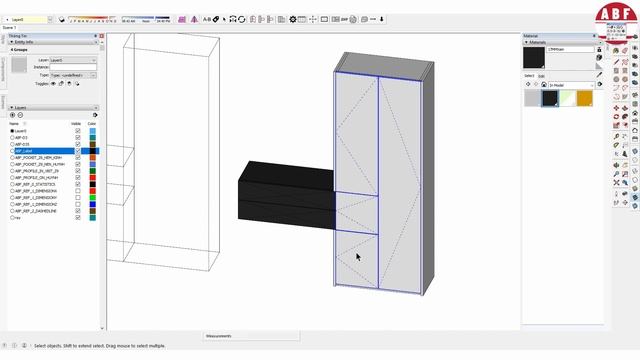Select the Follow Me tool
Screen dimensions: 640x360
pos(625,117)
